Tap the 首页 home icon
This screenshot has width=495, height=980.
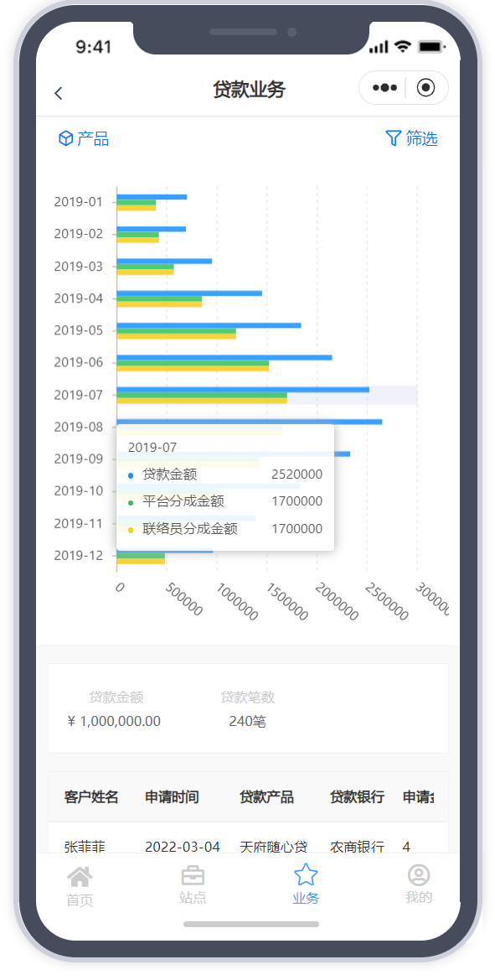(80, 877)
